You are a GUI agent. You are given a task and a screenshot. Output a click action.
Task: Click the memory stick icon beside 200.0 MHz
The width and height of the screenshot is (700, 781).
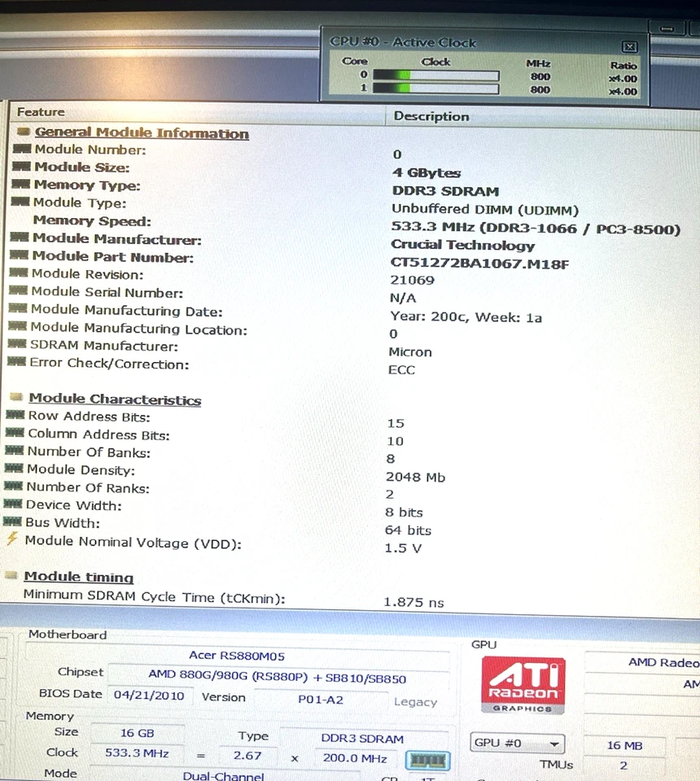tap(427, 760)
